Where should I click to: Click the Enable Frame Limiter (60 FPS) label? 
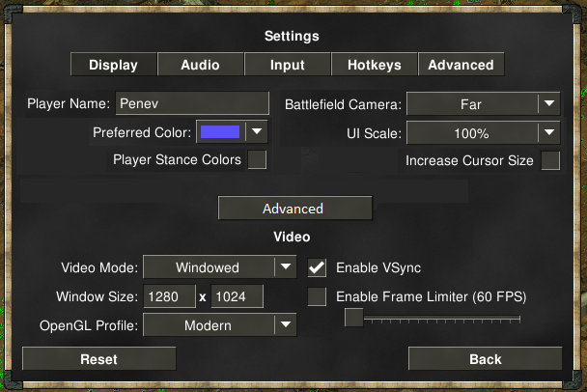(x=432, y=297)
